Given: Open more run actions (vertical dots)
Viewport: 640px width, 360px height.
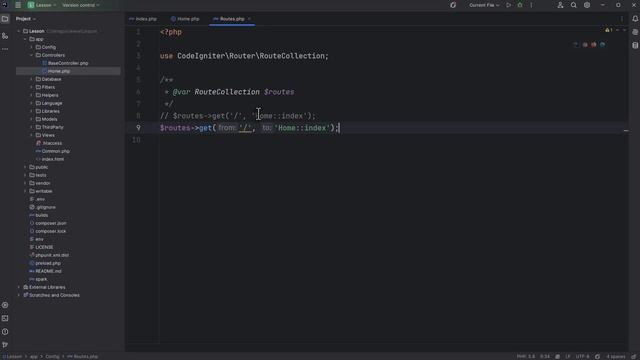Looking at the screenshot, I should (x=531, y=5).
